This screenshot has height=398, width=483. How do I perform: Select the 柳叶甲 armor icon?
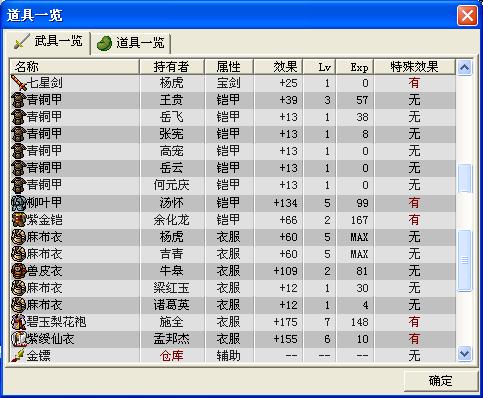(x=19, y=203)
